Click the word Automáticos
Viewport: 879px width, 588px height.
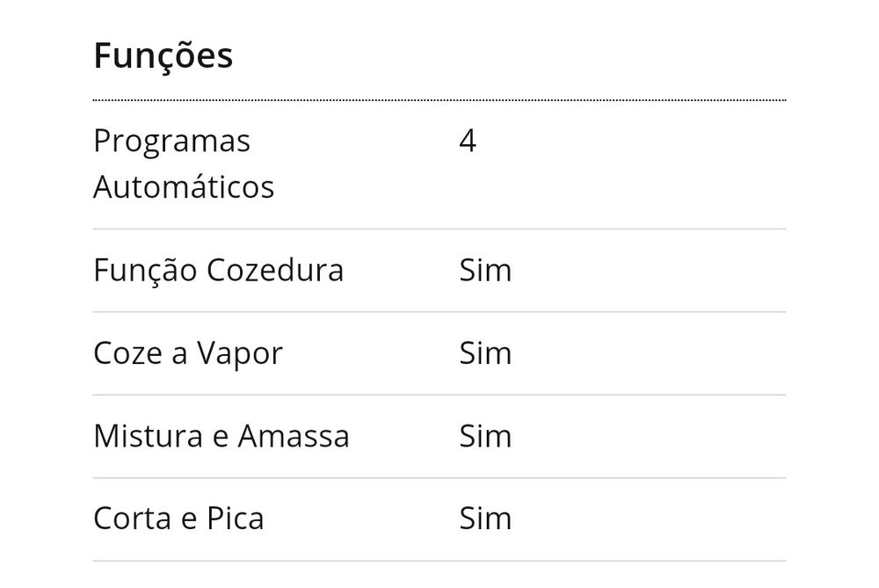tap(184, 187)
